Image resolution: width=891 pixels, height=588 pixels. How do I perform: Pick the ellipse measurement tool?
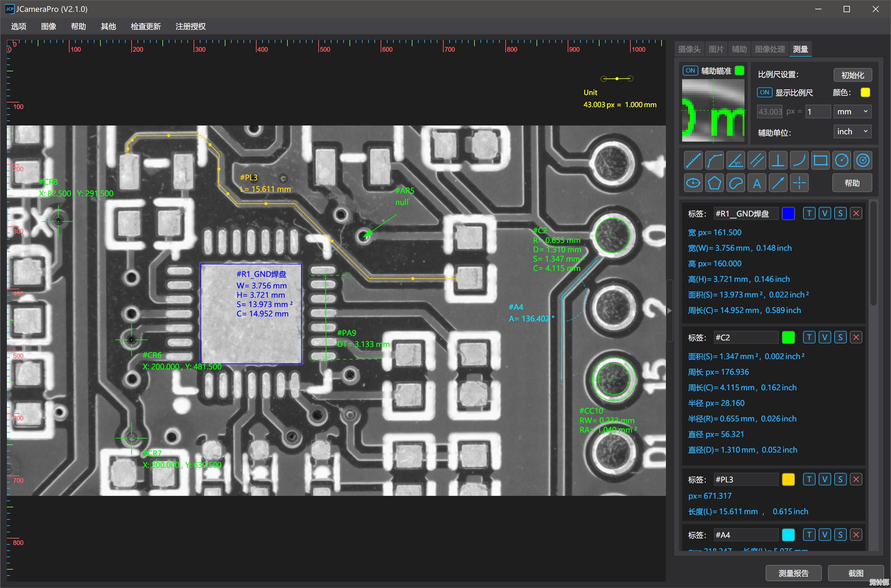[x=693, y=183]
